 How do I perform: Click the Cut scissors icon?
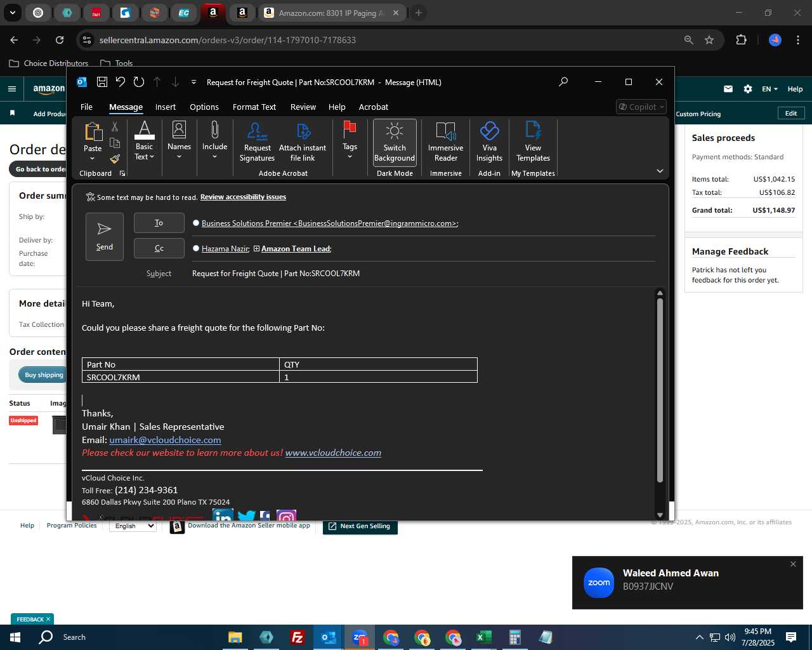[115, 127]
